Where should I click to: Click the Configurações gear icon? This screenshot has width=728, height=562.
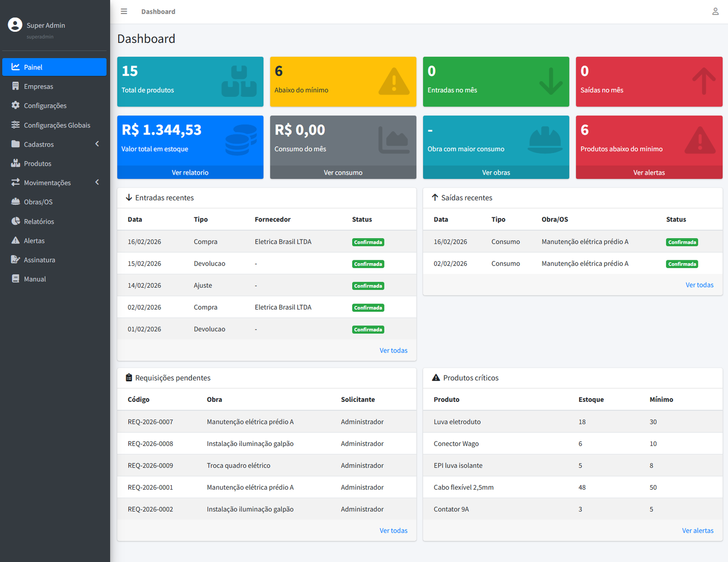(15, 105)
